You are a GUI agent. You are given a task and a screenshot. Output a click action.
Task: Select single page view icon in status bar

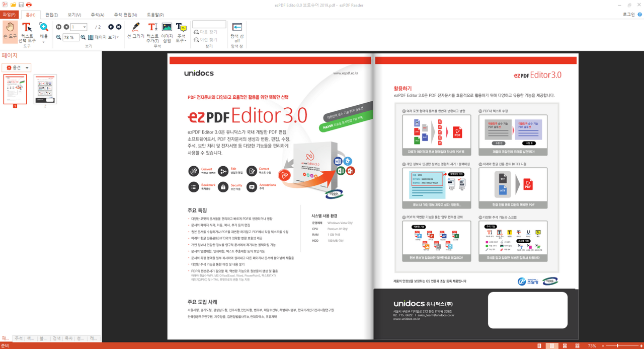tap(539, 346)
